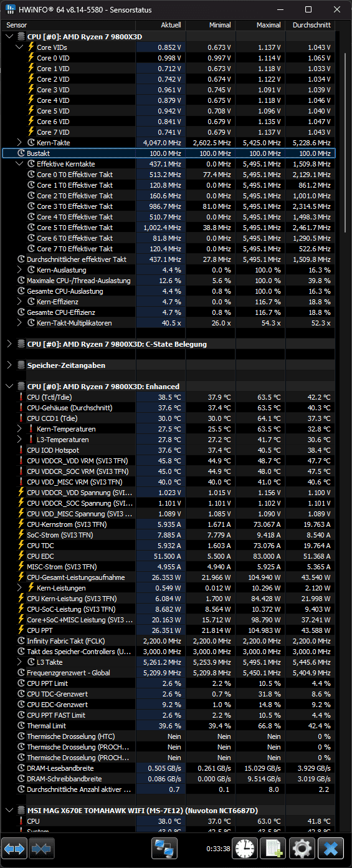Collapse the Effektive Kerntakte subtree

coord(19,164)
